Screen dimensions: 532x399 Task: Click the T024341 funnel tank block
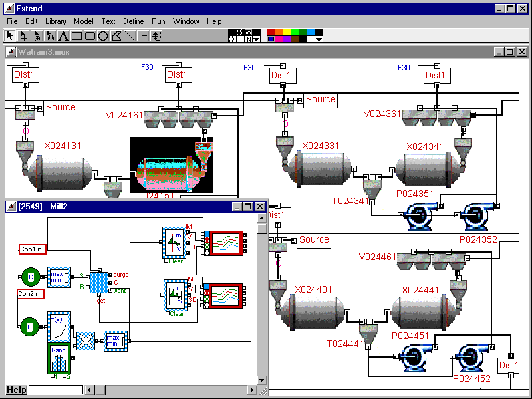tap(372, 189)
